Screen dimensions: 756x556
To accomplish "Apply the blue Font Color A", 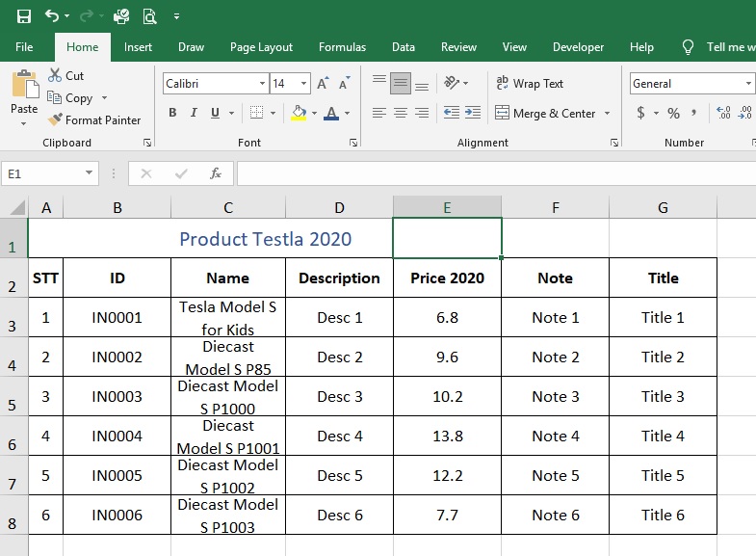I will pos(331,113).
